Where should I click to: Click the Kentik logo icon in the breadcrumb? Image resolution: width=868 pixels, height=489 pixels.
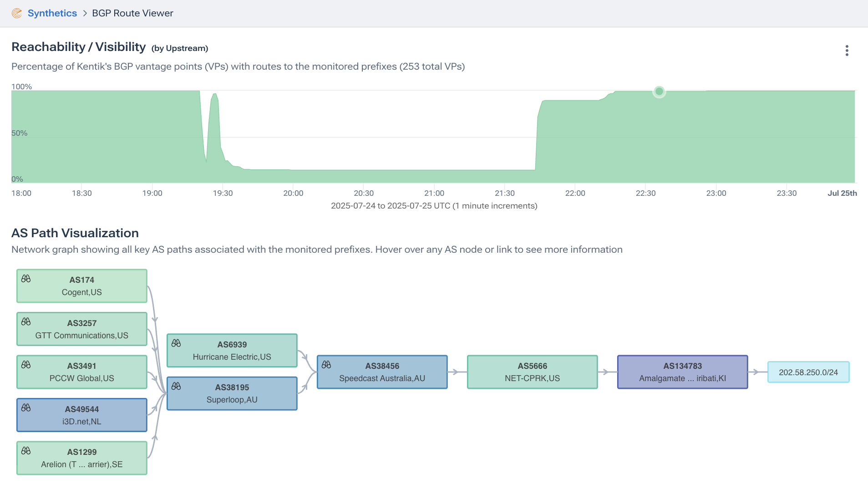[17, 13]
